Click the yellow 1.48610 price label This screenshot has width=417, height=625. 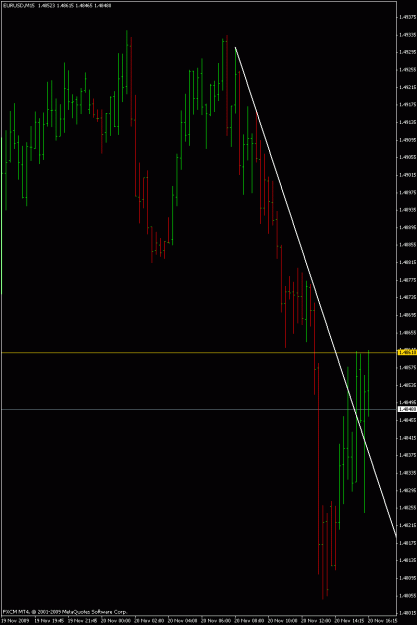tap(407, 352)
